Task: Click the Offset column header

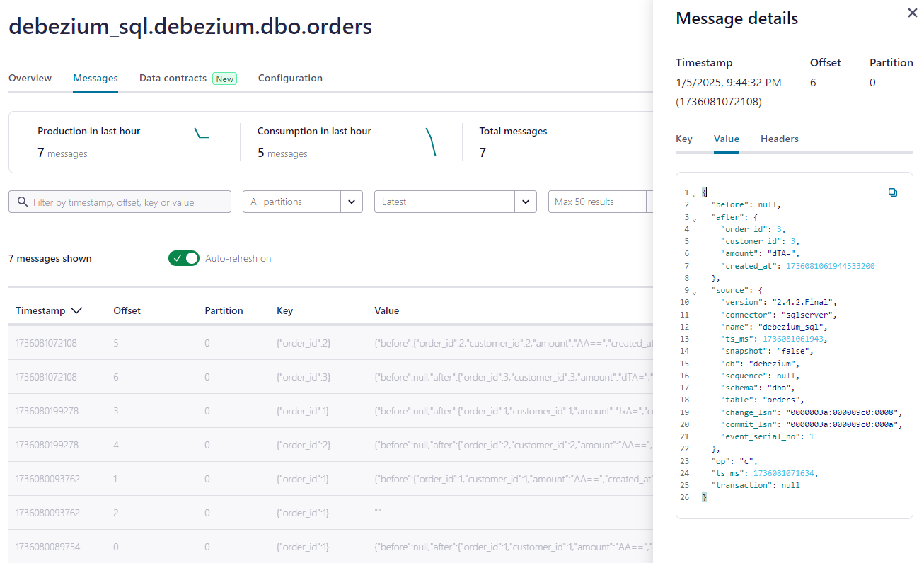Action: pyautogui.click(x=127, y=310)
